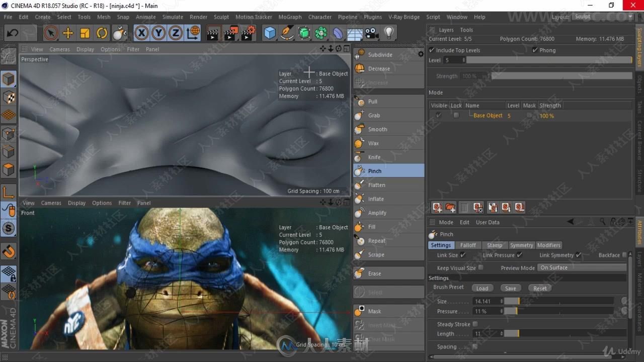Viewport: 644px width, 362px height.
Task: Add a Floor environment object
Action: [x=355, y=34]
